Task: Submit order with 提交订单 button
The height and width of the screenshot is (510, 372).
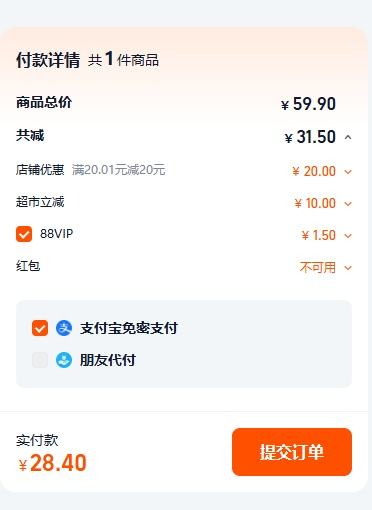Action: (x=292, y=452)
